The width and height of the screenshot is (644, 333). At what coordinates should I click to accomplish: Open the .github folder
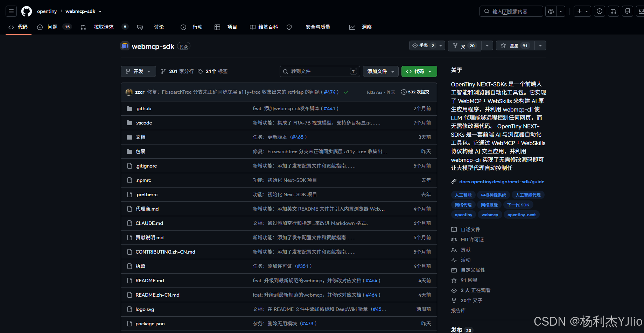pos(143,108)
